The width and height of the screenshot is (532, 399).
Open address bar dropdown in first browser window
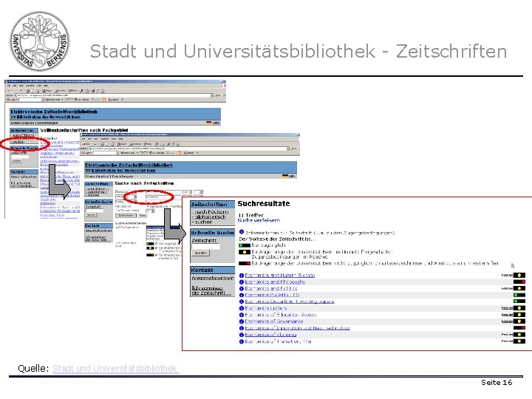(212, 95)
